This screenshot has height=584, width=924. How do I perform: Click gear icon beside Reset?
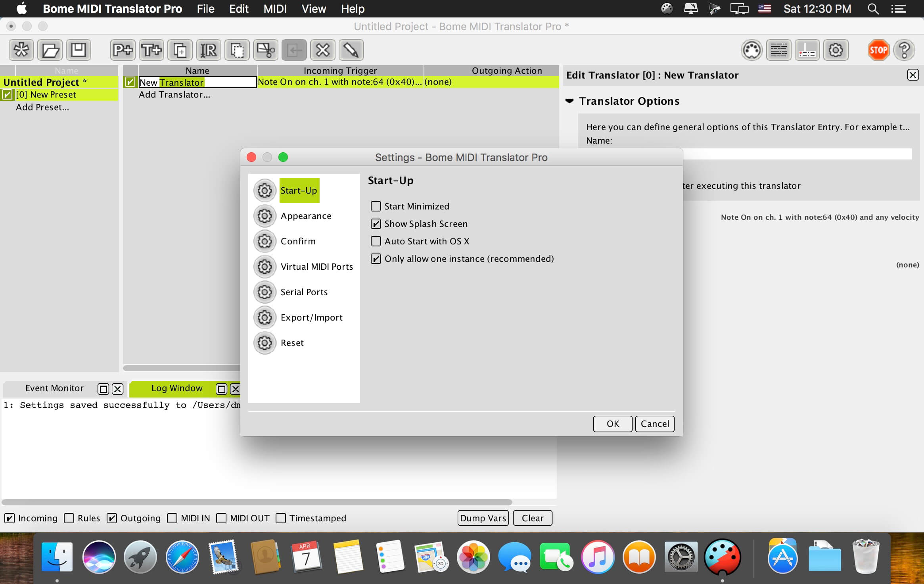pos(265,343)
